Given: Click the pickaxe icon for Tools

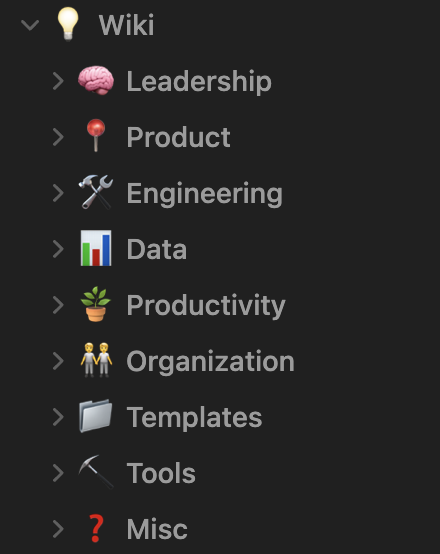Looking at the screenshot, I should 96,472.
